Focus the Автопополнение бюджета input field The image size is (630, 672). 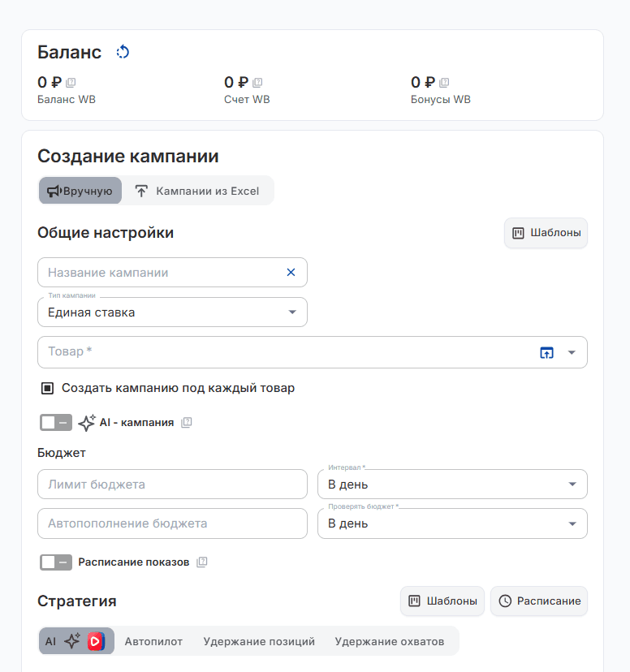(172, 523)
